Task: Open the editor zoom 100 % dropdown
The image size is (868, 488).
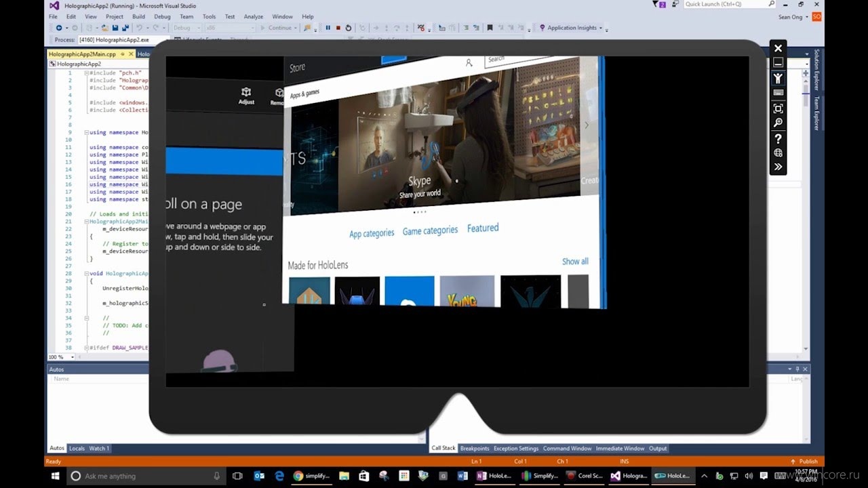Action: tap(61, 357)
